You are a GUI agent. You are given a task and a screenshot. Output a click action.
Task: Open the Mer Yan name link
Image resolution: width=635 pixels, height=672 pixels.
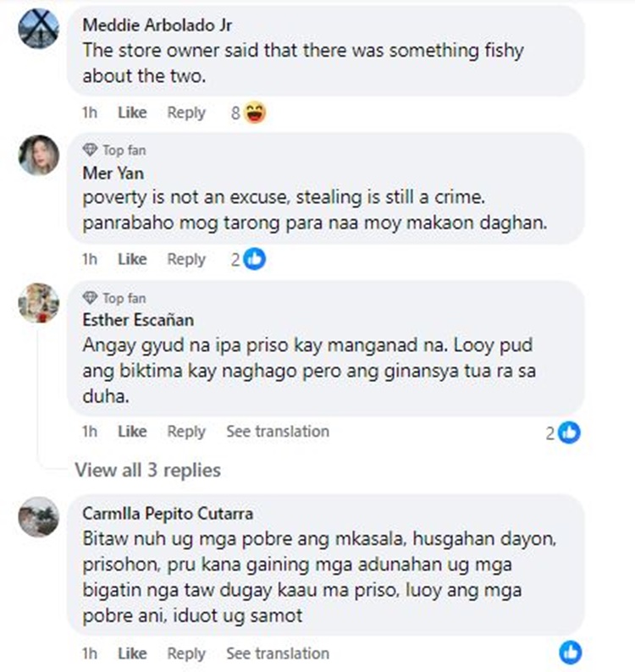pos(113,174)
